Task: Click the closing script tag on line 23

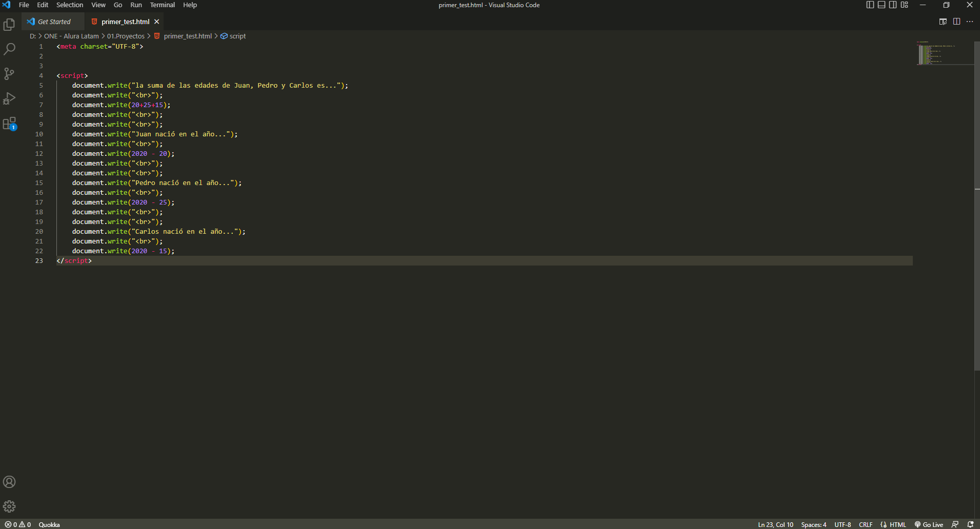Action: point(74,260)
